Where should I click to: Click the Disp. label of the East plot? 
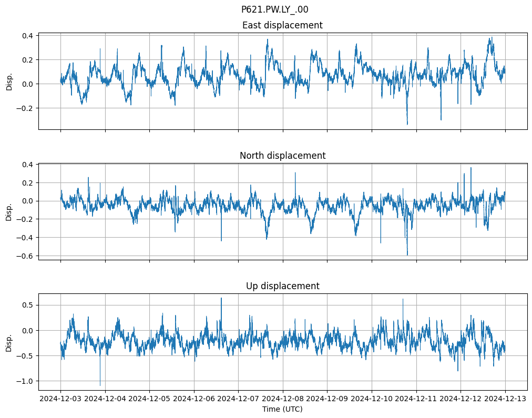click(x=9, y=81)
